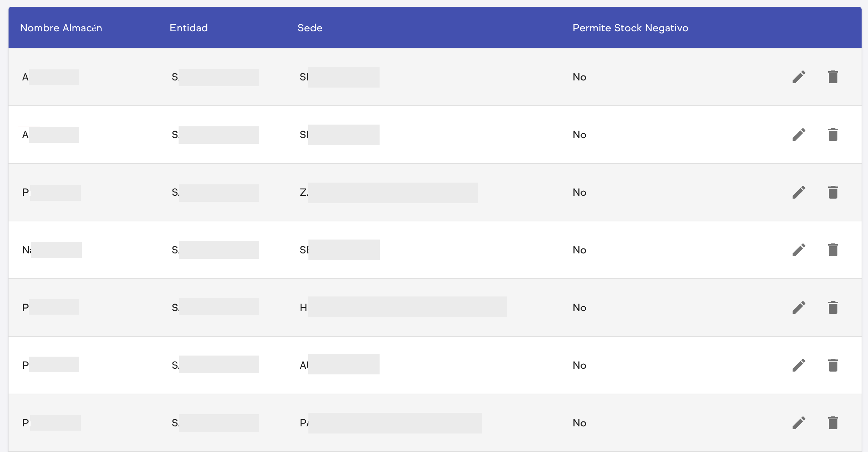Edit the third row warehouse with pencil
Viewport: 868px width, 452px height.
[x=799, y=192]
